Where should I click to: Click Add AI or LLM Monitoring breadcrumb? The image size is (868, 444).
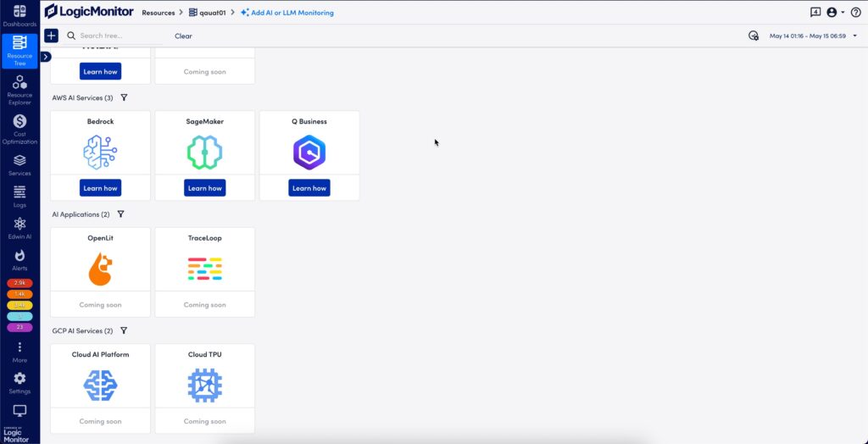click(x=287, y=12)
